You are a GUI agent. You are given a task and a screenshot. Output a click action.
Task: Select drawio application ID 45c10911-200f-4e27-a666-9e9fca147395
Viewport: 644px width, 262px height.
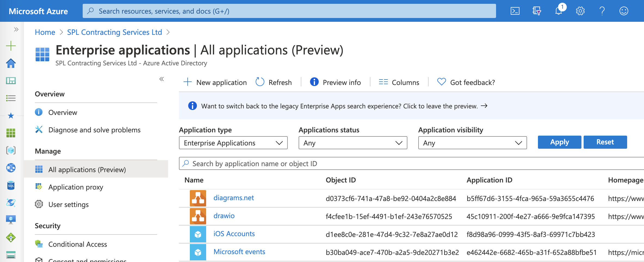point(531,217)
